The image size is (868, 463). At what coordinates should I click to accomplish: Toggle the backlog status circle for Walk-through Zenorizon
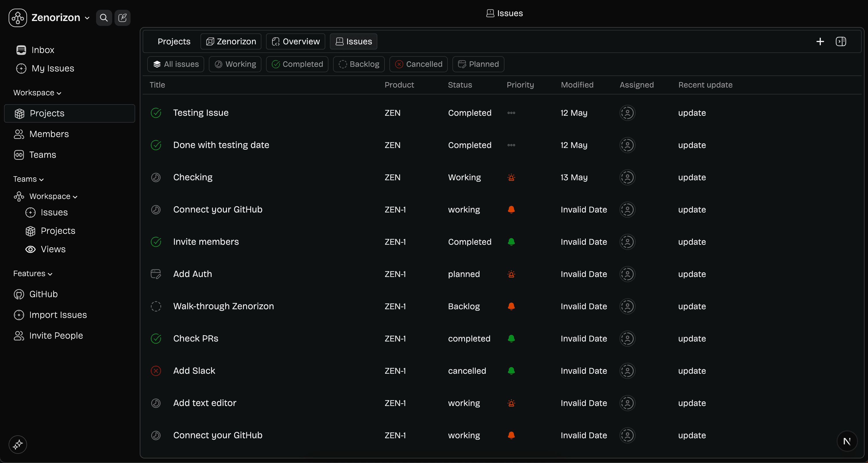point(156,306)
